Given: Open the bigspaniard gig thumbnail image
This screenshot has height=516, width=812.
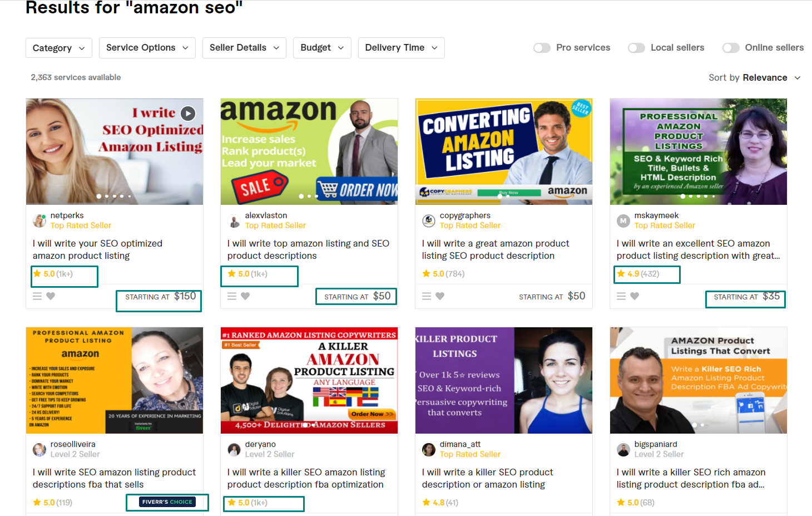Looking at the screenshot, I should tap(699, 380).
